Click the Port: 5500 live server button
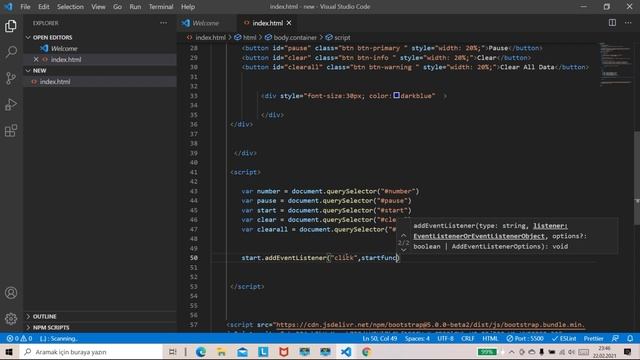 point(525,338)
